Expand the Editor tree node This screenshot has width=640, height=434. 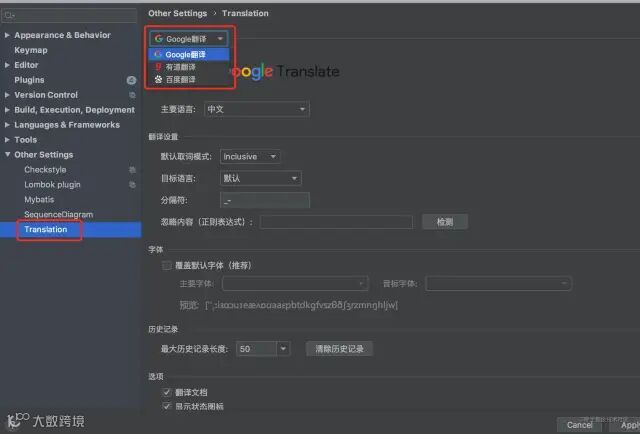coord(7,65)
